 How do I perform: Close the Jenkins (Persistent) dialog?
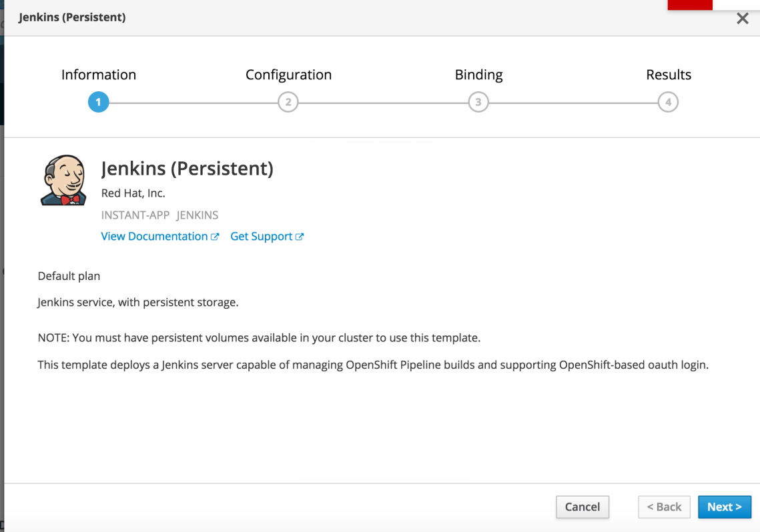(742, 19)
